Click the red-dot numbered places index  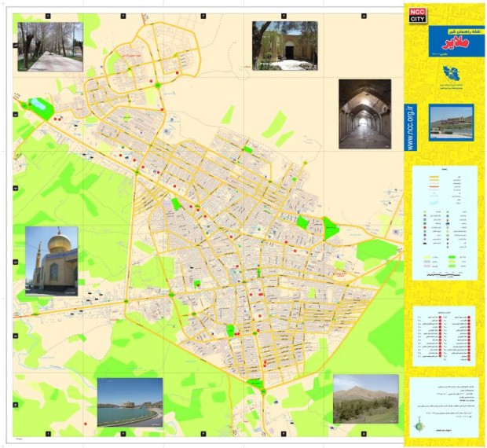coord(445,334)
